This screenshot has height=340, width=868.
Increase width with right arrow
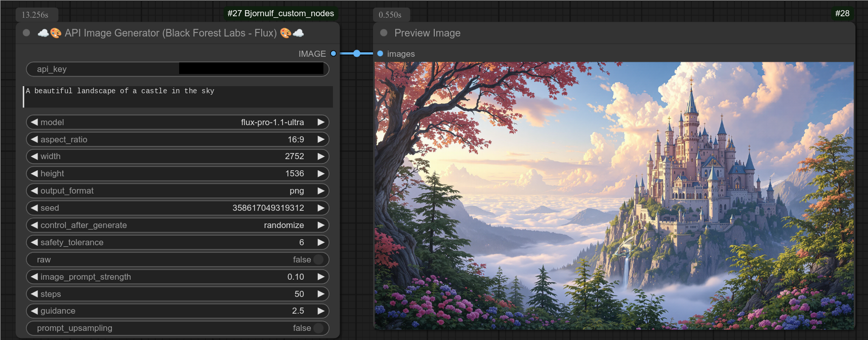tap(320, 157)
